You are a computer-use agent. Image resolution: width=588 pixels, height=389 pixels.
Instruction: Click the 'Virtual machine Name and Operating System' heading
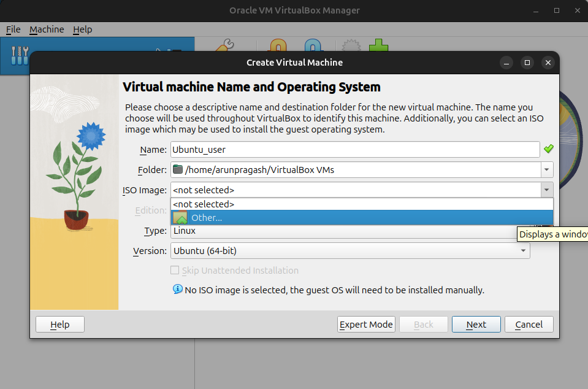pyautogui.click(x=251, y=87)
